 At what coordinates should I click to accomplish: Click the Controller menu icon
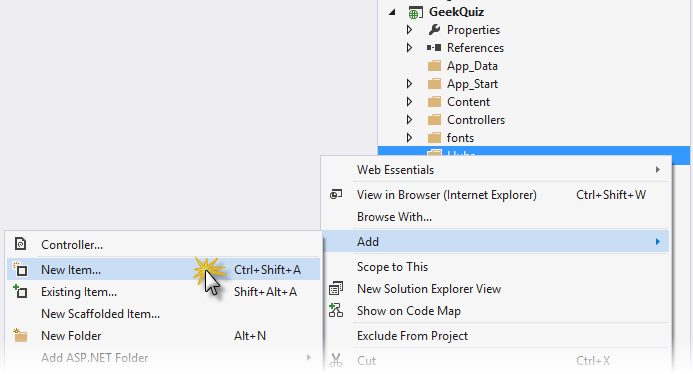(20, 244)
